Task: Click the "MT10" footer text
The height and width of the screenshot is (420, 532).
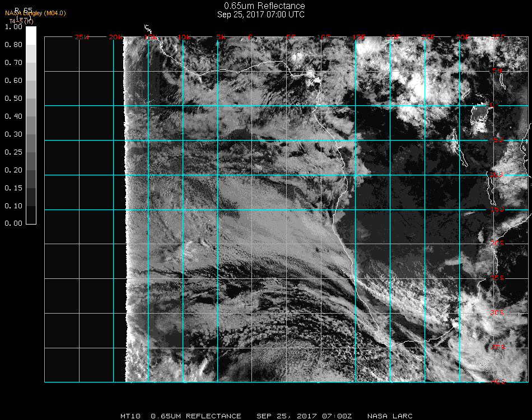Action: (x=130, y=416)
